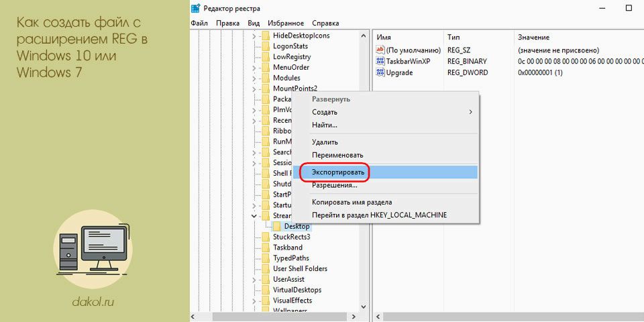Expand the HideDesktopIcons key
Screen dimensions: 644x322
coord(254,36)
